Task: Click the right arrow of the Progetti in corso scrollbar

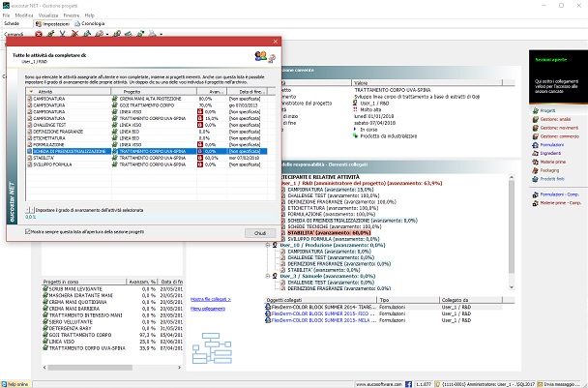Action: click(179, 368)
